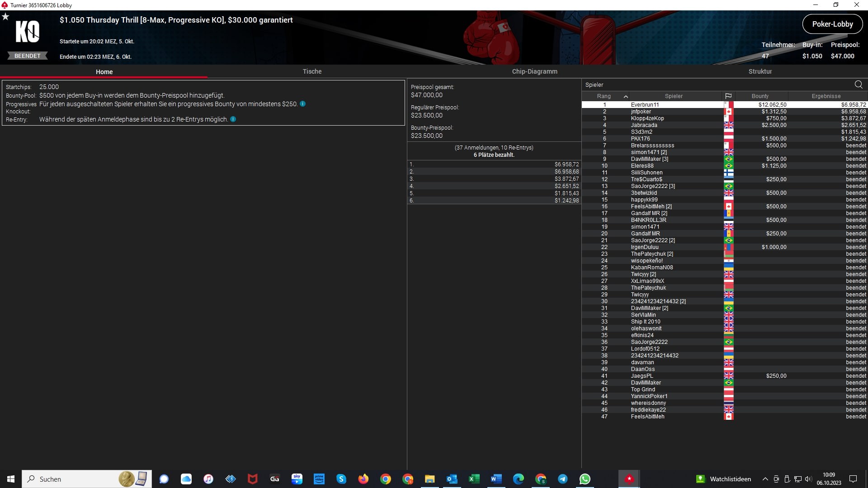The height and width of the screenshot is (488, 868).
Task: Show hidden system tray icons chevron
Action: coord(765,479)
